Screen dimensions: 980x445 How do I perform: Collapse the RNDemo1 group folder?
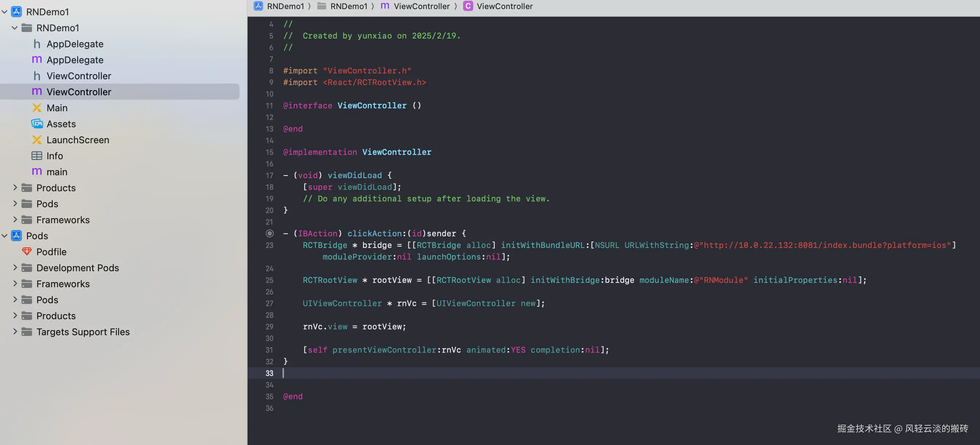(15, 28)
